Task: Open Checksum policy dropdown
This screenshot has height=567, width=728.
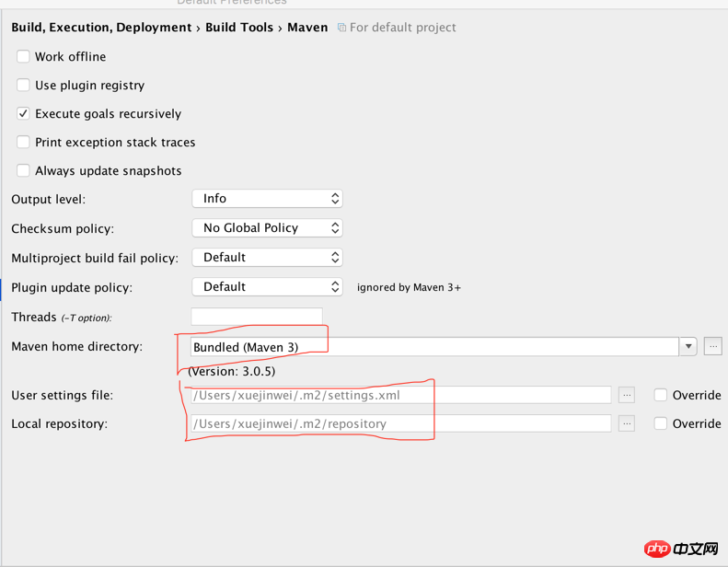Action: click(267, 228)
